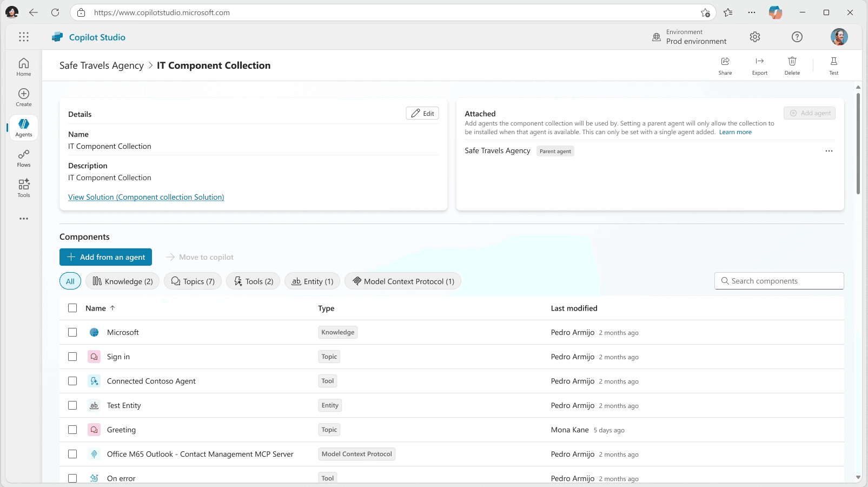Check the On error row checkbox
The width and height of the screenshot is (868, 487).
click(72, 478)
